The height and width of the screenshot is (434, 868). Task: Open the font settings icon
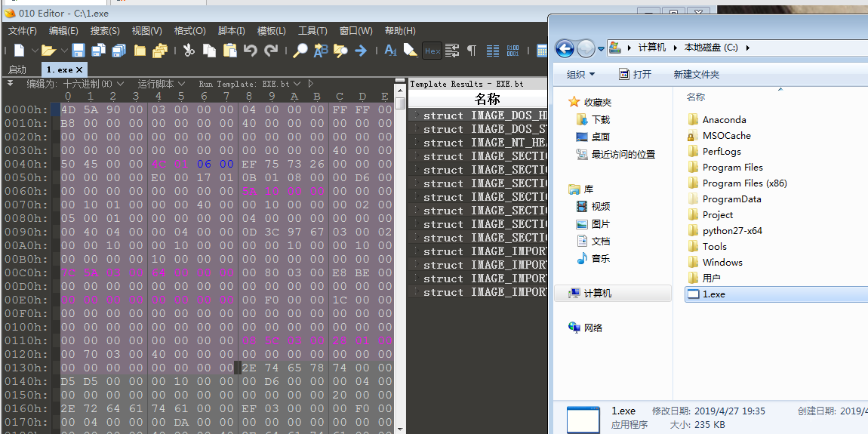click(x=390, y=51)
